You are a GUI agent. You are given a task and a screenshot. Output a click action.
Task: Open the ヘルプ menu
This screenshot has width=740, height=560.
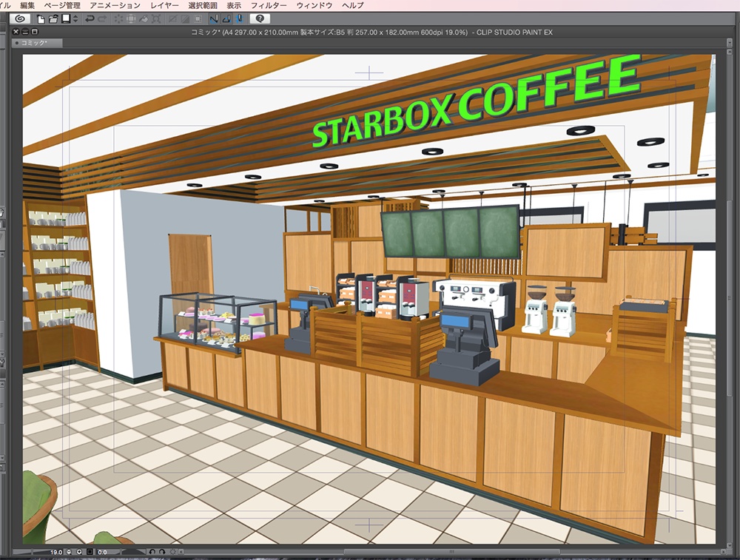(x=352, y=5)
